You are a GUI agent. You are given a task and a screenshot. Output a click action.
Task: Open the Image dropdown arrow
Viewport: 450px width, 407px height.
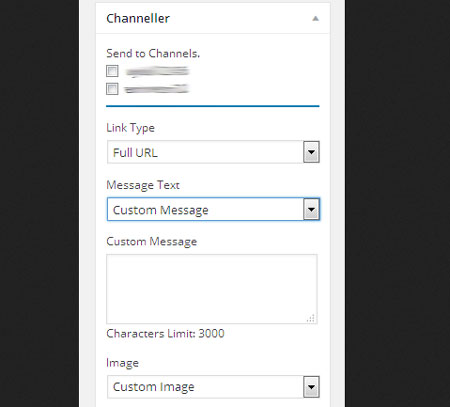pos(311,387)
